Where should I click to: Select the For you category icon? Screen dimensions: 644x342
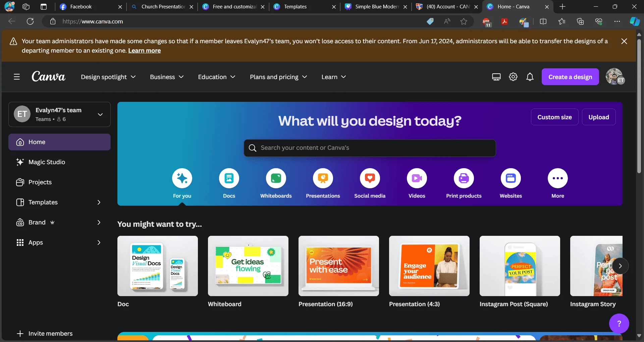click(182, 178)
